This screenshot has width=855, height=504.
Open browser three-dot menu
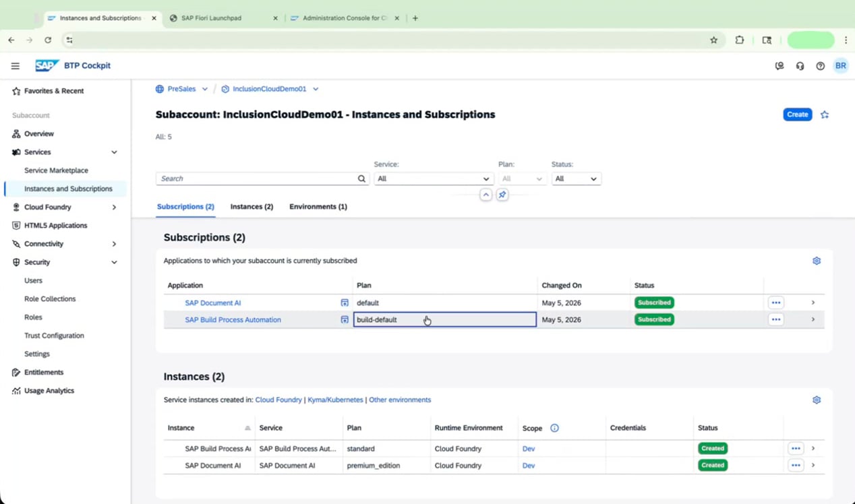(x=846, y=40)
